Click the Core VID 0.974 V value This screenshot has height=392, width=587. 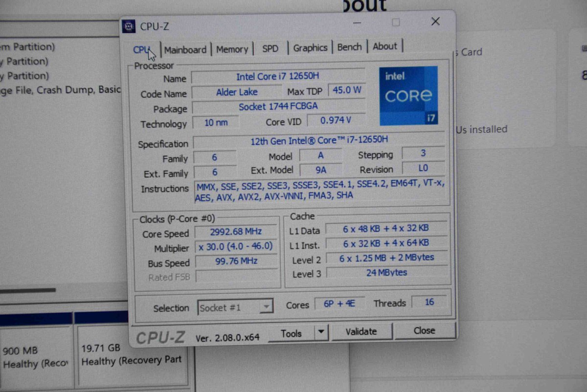click(336, 120)
